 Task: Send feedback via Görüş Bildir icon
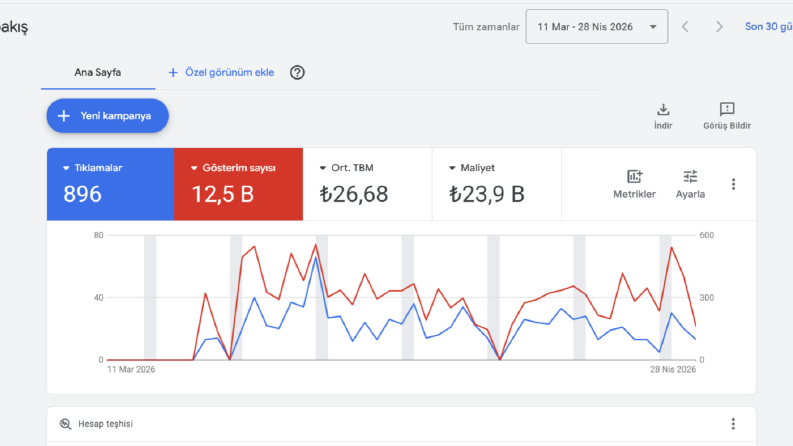click(x=727, y=116)
